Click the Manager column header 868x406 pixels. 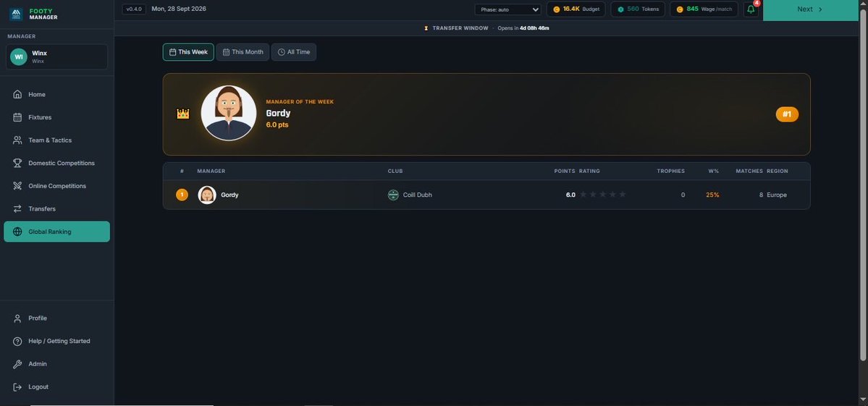[x=211, y=172]
